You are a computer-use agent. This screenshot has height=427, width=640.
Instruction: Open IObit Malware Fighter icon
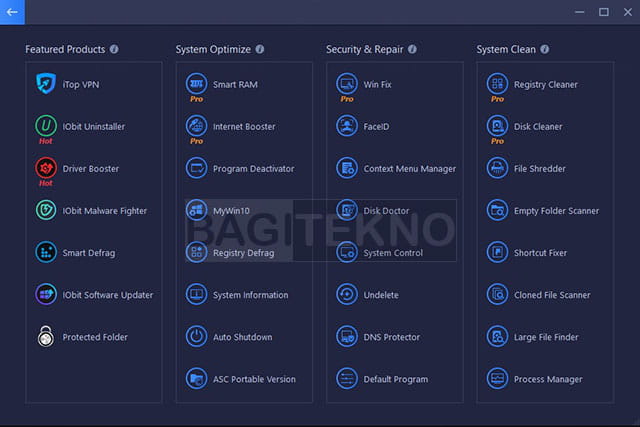46,210
